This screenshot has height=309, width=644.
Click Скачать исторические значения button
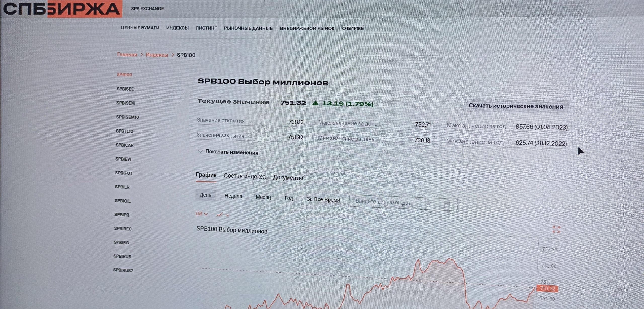(516, 106)
